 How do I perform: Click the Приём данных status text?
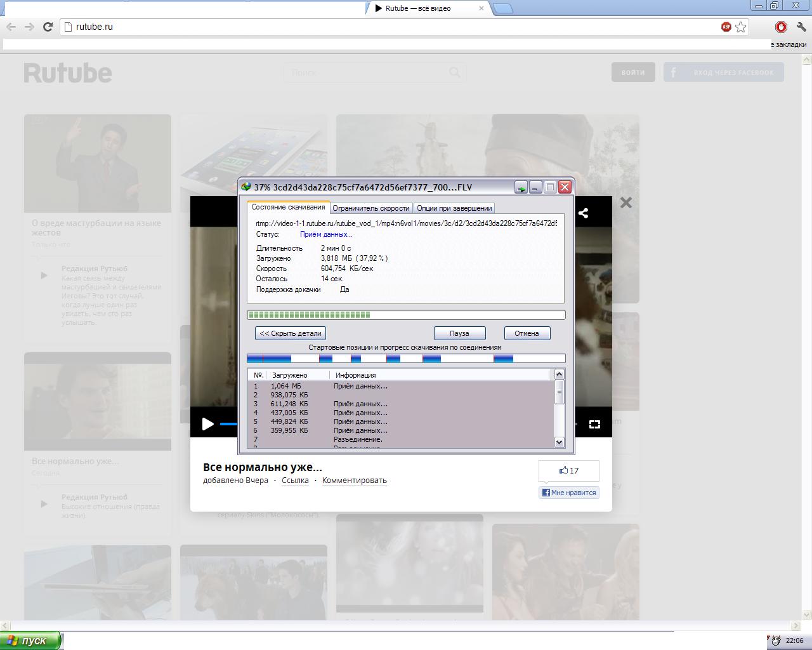326,234
